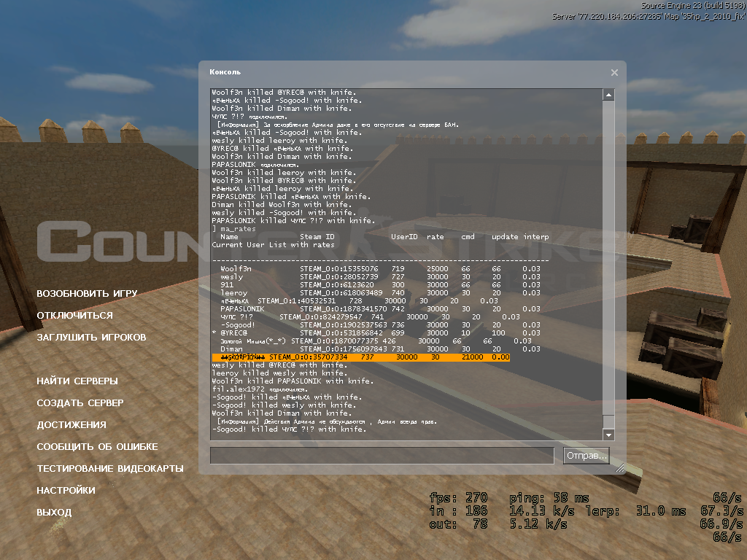Screen dimensions: 747x560
Task: Click the fps: 270 net graph readout
Action: (x=458, y=498)
